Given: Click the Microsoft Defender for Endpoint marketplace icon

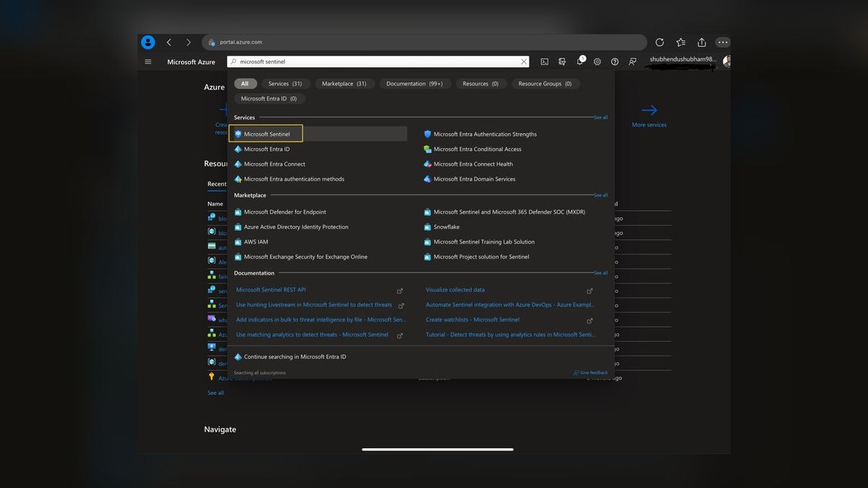Looking at the screenshot, I should pos(238,212).
